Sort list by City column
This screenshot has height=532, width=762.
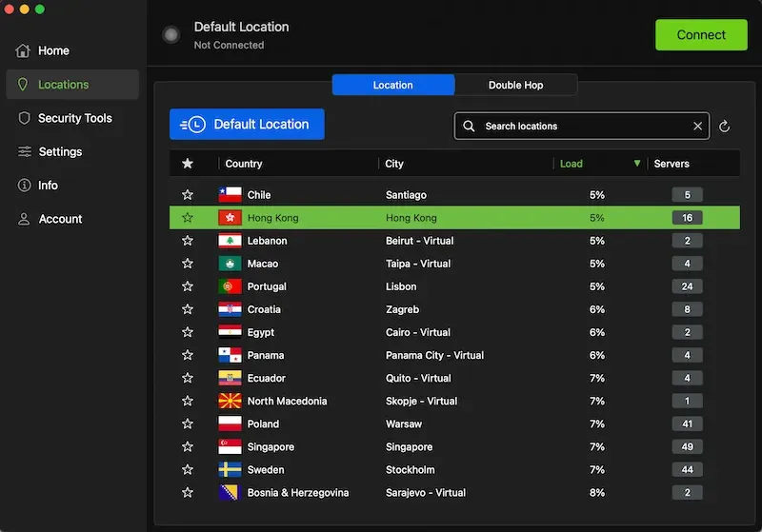click(394, 164)
